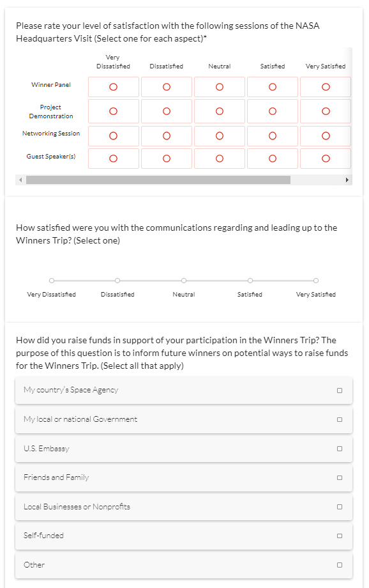Image resolution: width=369 pixels, height=588 pixels.
Task: Mark Project Demonstration as Neutral
Action: click(220, 111)
